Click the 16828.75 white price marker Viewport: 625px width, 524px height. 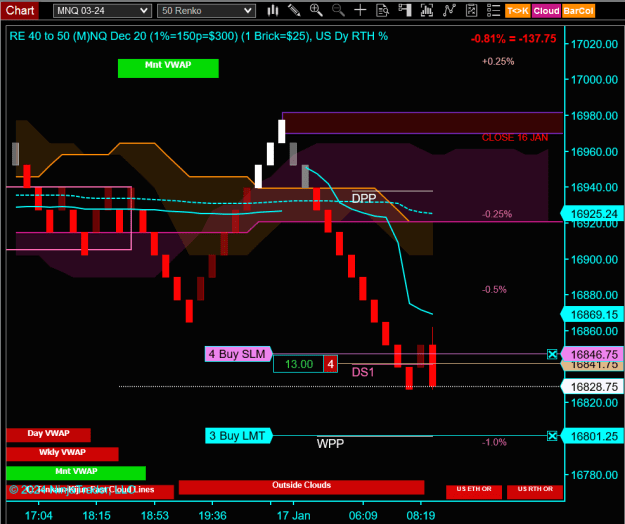[x=592, y=387]
